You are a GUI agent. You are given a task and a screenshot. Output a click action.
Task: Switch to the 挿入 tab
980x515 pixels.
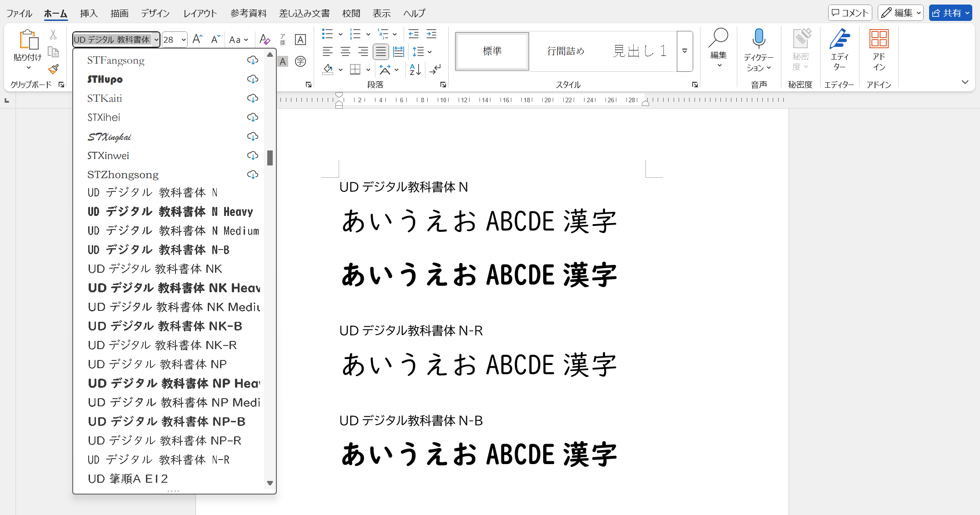[89, 13]
